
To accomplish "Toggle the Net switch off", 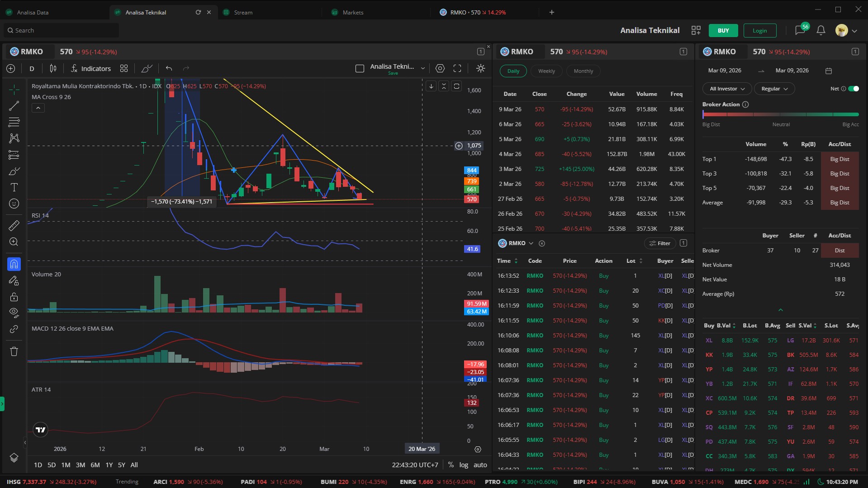I will (853, 89).
